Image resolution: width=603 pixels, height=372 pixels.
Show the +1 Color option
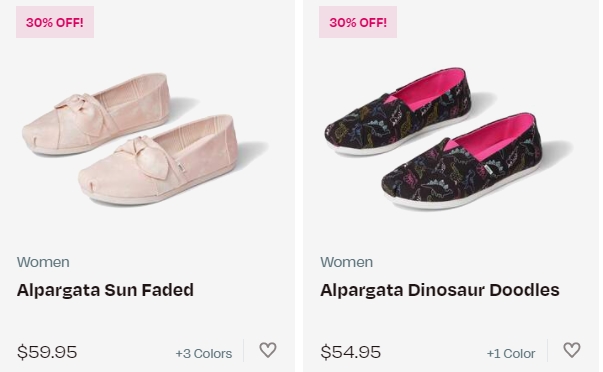(511, 353)
